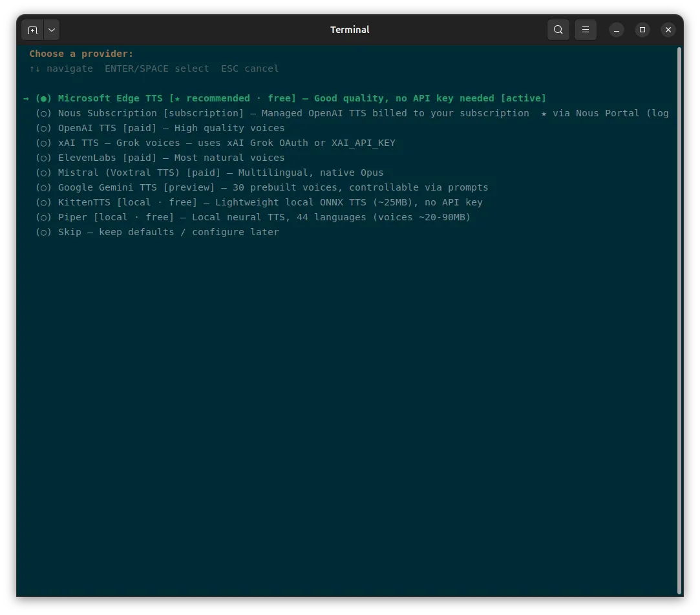Click the Terminal window title

(350, 30)
